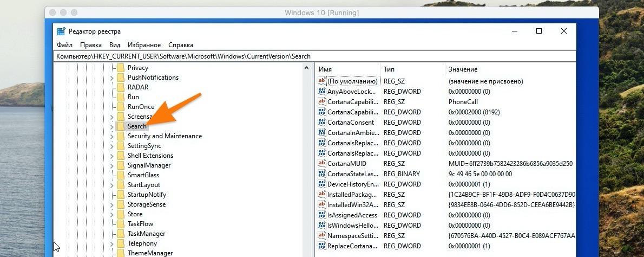
Task: Click the string icon beside InstalledWin32A value
Action: pyautogui.click(x=322, y=204)
